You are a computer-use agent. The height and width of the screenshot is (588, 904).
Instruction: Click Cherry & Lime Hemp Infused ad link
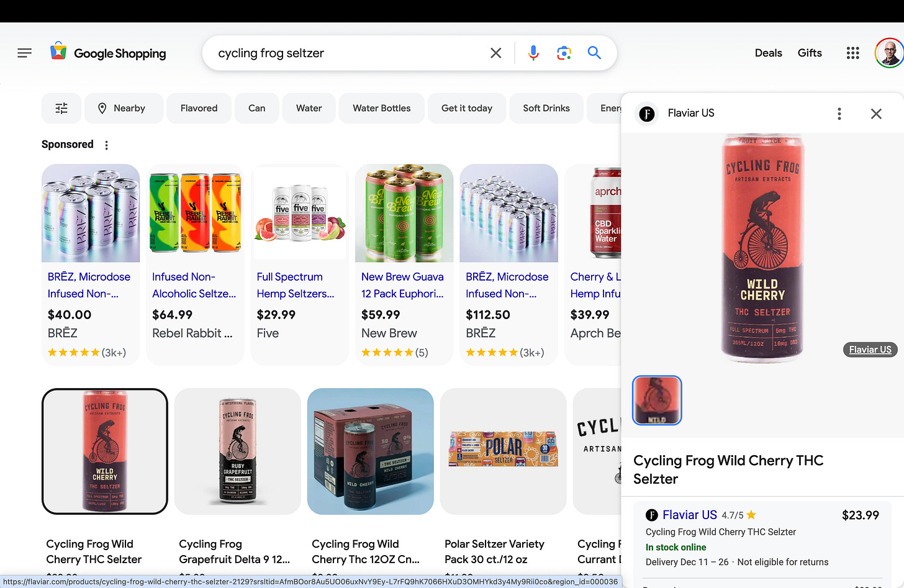pyautogui.click(x=595, y=285)
